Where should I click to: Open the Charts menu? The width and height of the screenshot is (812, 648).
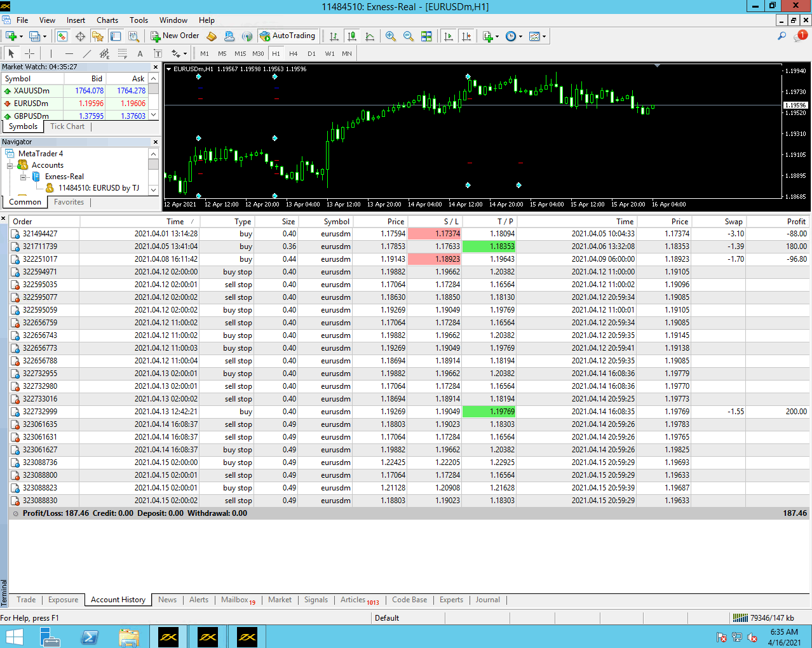coord(107,20)
